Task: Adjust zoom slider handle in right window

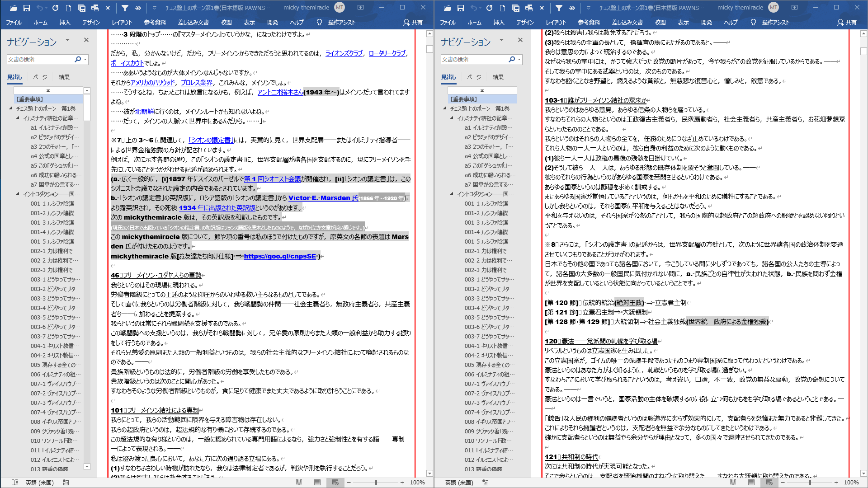Action: [x=810, y=483]
